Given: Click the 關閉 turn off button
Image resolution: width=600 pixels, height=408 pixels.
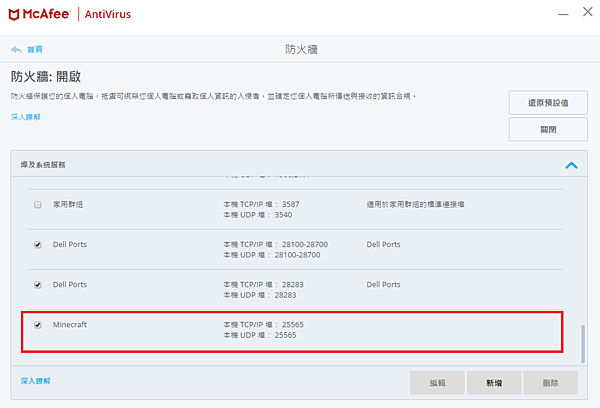Looking at the screenshot, I should (x=548, y=129).
